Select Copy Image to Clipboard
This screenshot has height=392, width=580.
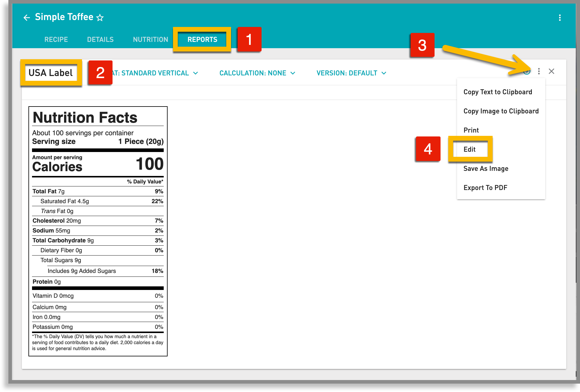pos(501,111)
